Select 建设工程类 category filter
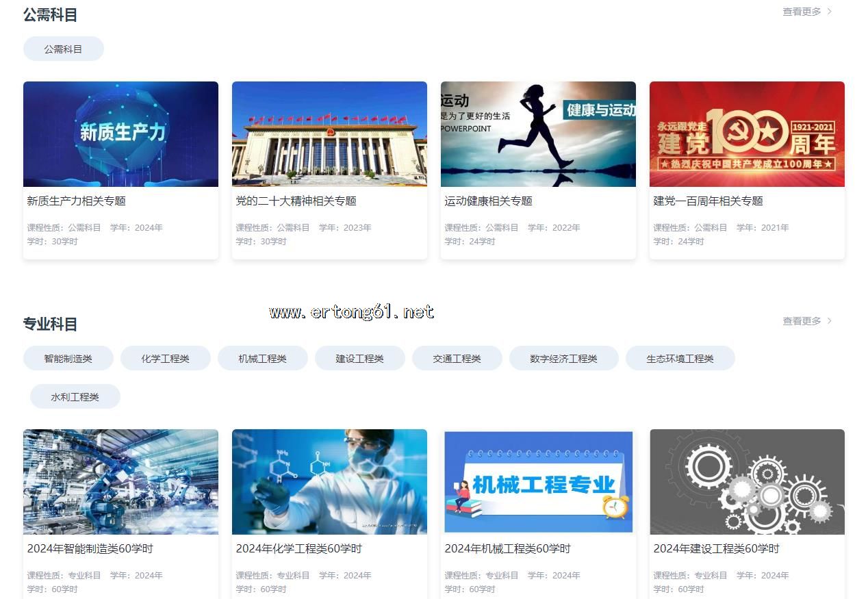This screenshot has width=868, height=599. 359,359
